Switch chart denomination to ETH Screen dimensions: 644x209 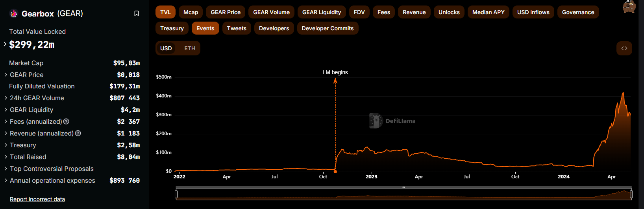point(190,48)
